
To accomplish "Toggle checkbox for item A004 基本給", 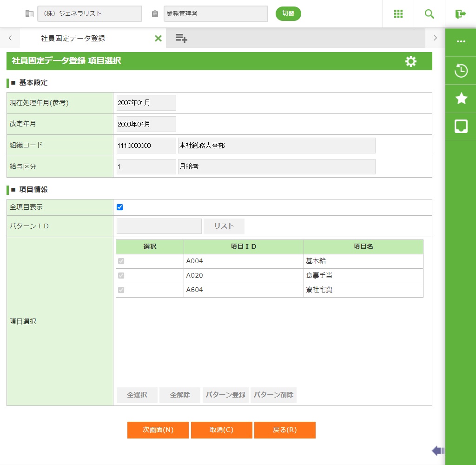I will coord(121,261).
